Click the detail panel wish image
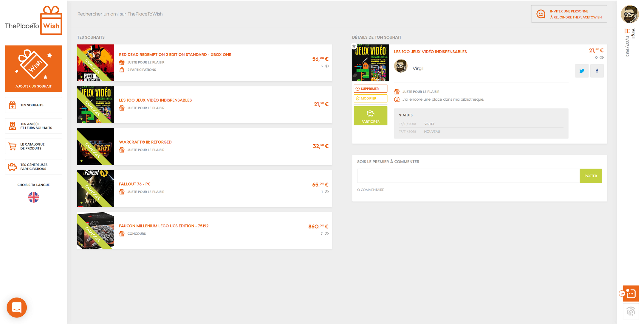 [x=371, y=63]
